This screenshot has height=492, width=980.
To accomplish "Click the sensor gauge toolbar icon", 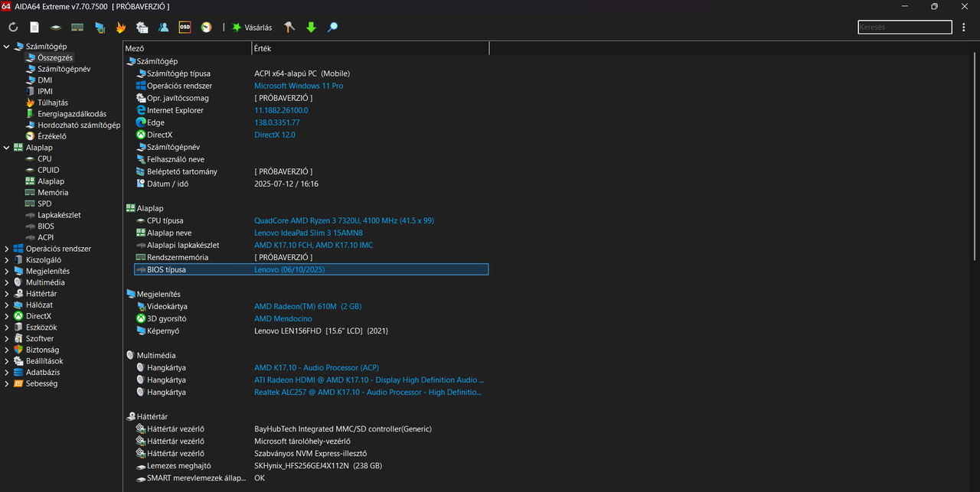I will [206, 27].
